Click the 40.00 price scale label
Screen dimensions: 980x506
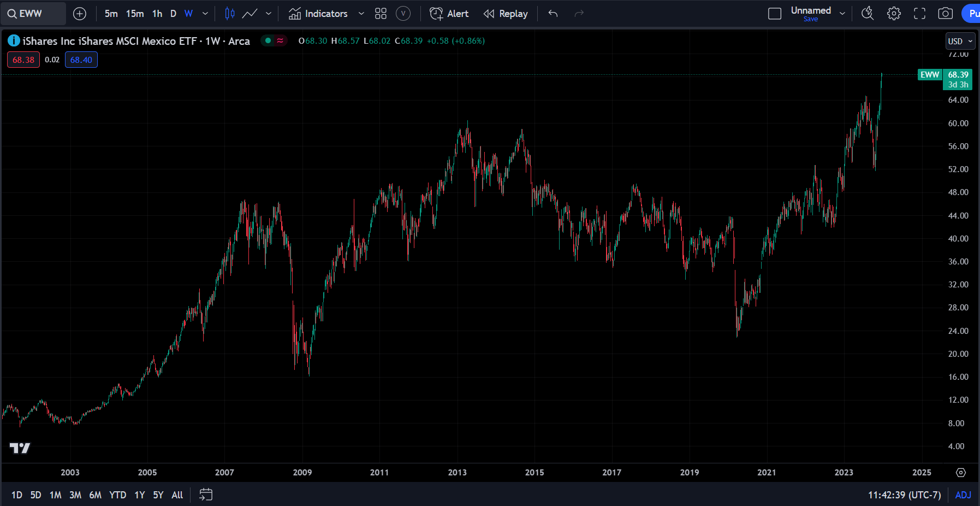tap(958, 239)
